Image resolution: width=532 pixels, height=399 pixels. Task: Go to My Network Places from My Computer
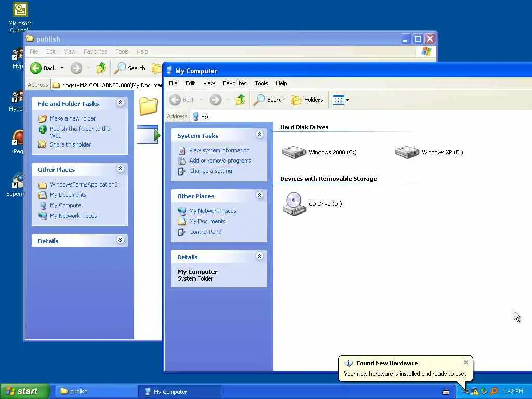point(212,211)
